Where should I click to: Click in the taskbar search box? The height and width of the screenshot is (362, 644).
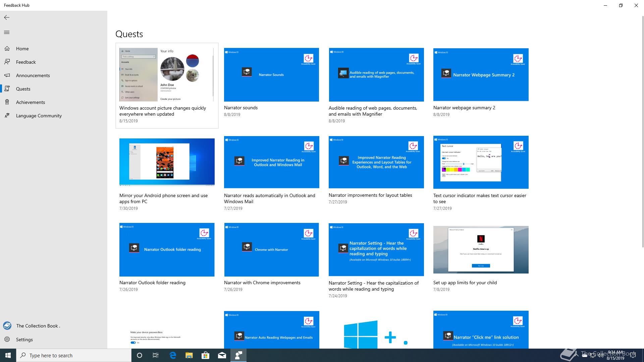pos(74,355)
